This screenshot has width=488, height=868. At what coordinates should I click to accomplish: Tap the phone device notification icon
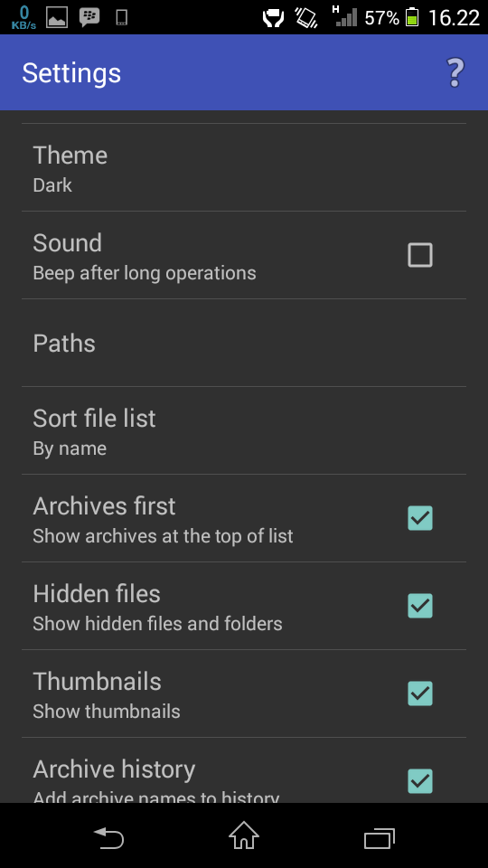pos(122,18)
